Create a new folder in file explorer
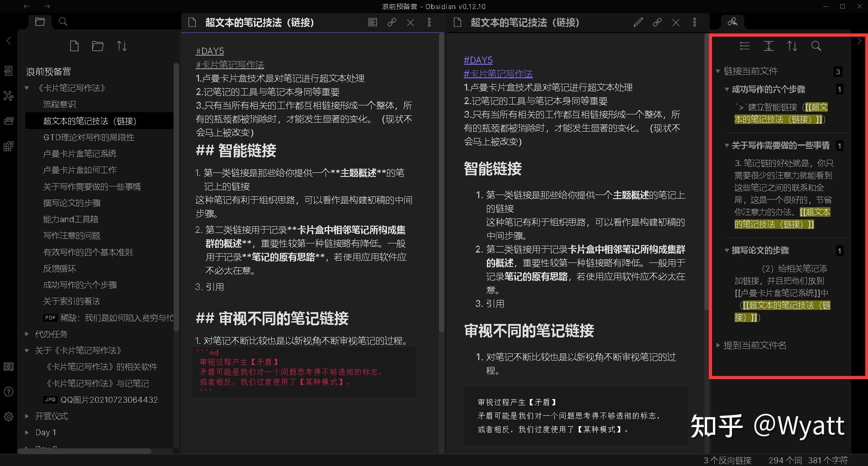Screen dimensions: 868x466 click(x=98, y=46)
